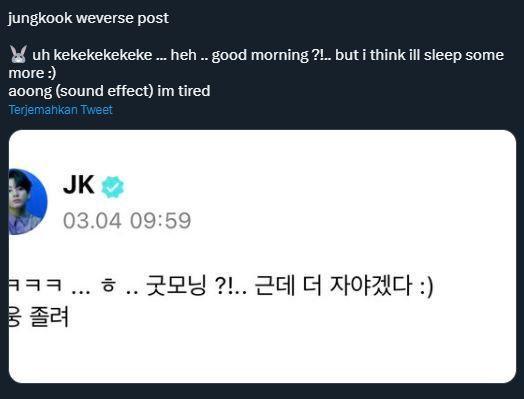Click the Terjemahkan Tweet link
The width and height of the screenshot is (524, 399).
point(60,110)
